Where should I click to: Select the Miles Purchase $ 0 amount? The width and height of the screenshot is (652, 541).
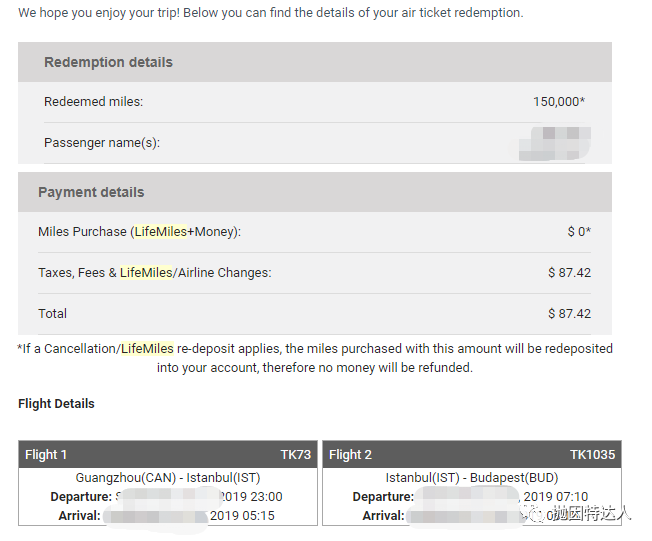[x=579, y=231]
